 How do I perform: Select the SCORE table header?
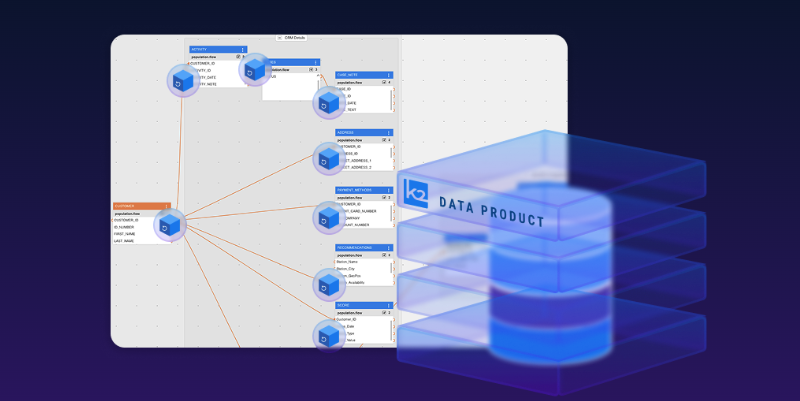(x=364, y=306)
